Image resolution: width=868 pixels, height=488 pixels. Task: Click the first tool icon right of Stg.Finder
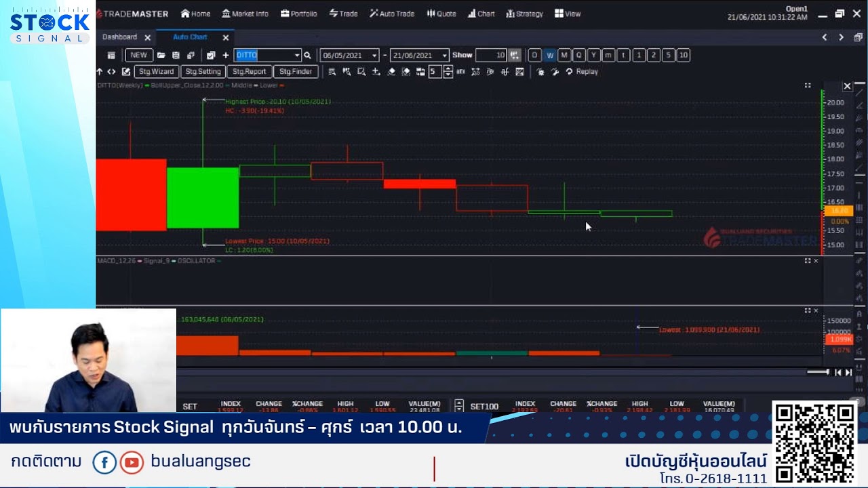click(332, 72)
